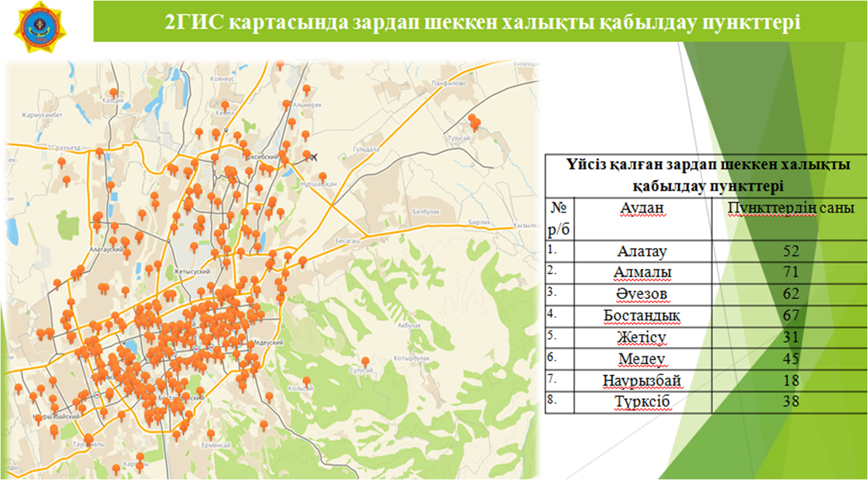Screen dimensions: 868x480
Task: Select the Әуезов cell in the table
Action: (x=642, y=294)
